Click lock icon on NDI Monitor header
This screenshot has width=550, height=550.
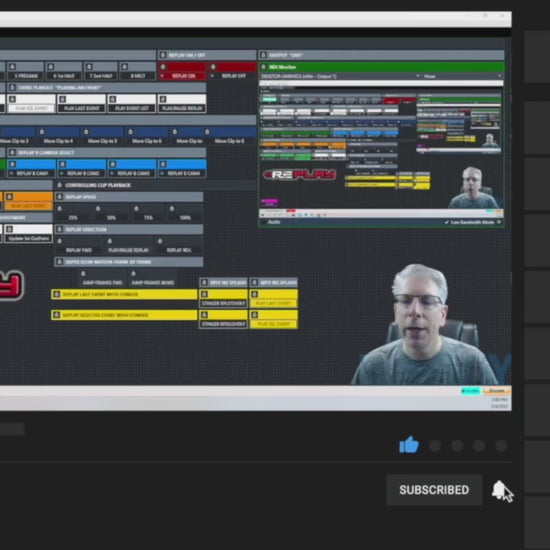click(263, 67)
